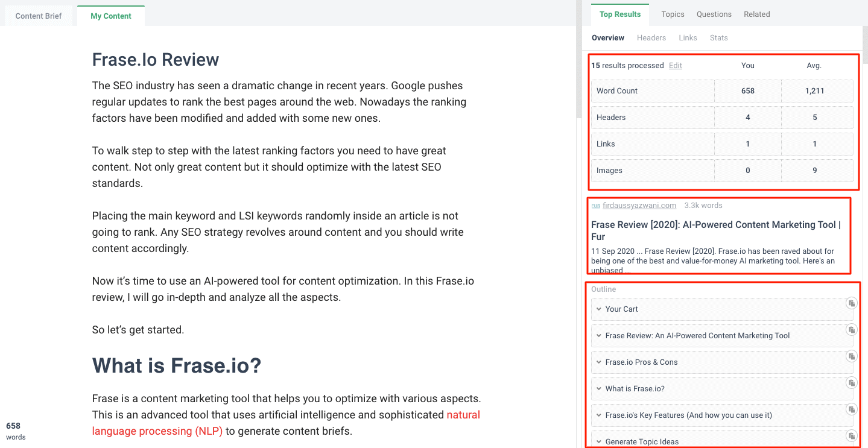
Task: Expand 'Frase Review: An AI-Powered Content Marketing Tool'
Action: (599, 335)
